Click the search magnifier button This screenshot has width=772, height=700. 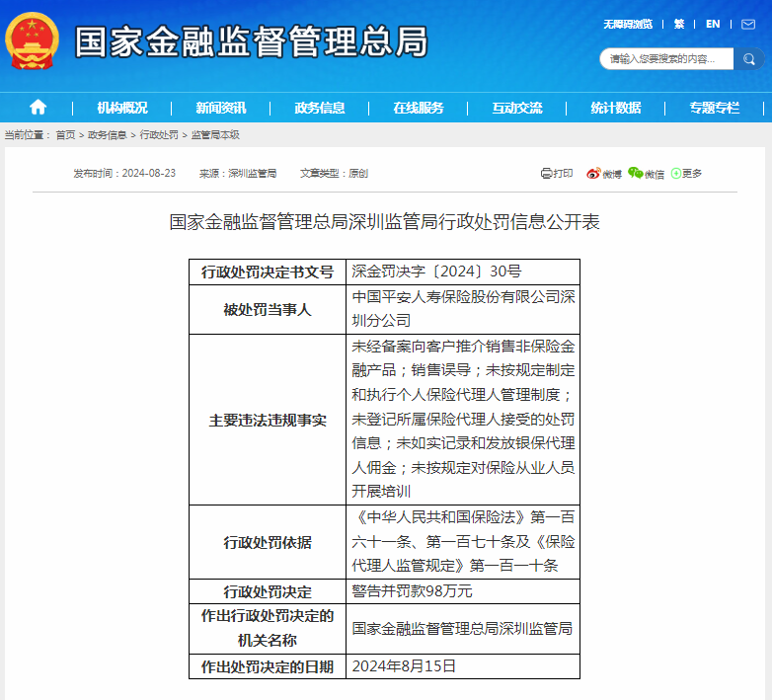coord(748,59)
